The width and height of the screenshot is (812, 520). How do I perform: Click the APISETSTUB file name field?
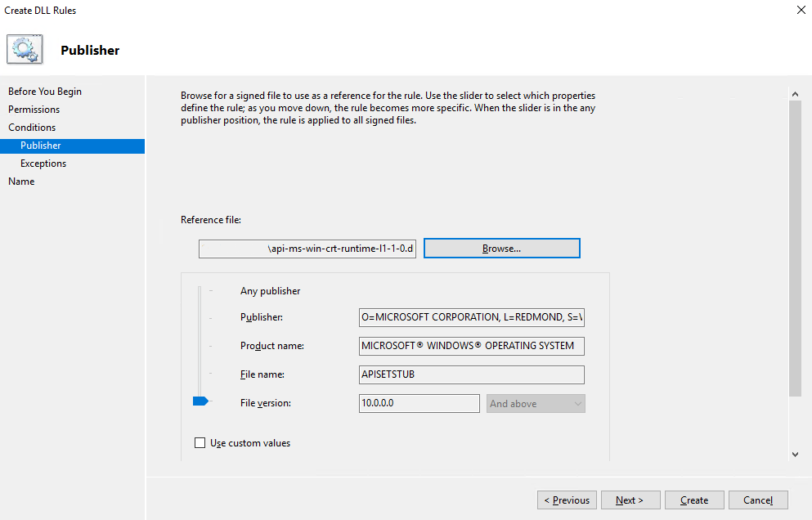point(472,374)
